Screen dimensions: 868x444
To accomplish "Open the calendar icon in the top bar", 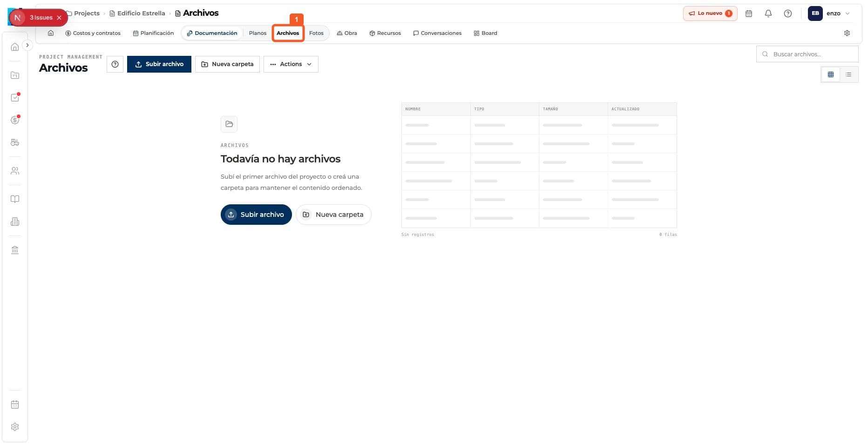I will pos(749,13).
